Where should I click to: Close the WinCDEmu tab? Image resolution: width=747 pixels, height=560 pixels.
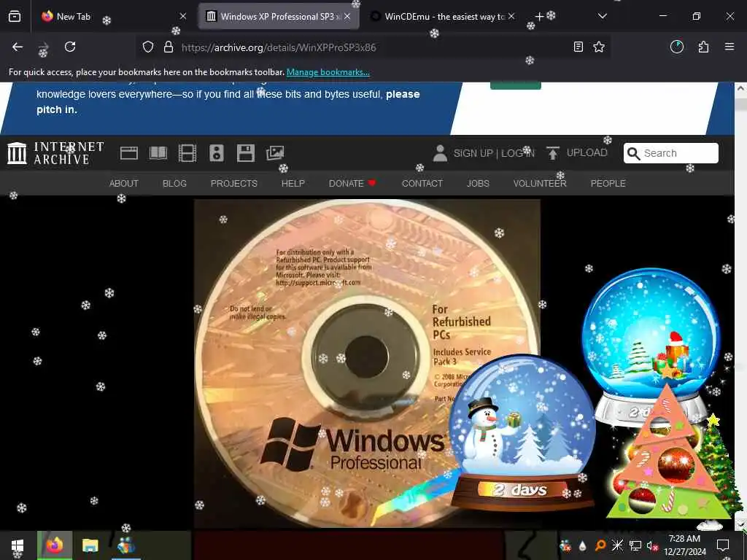(511, 16)
